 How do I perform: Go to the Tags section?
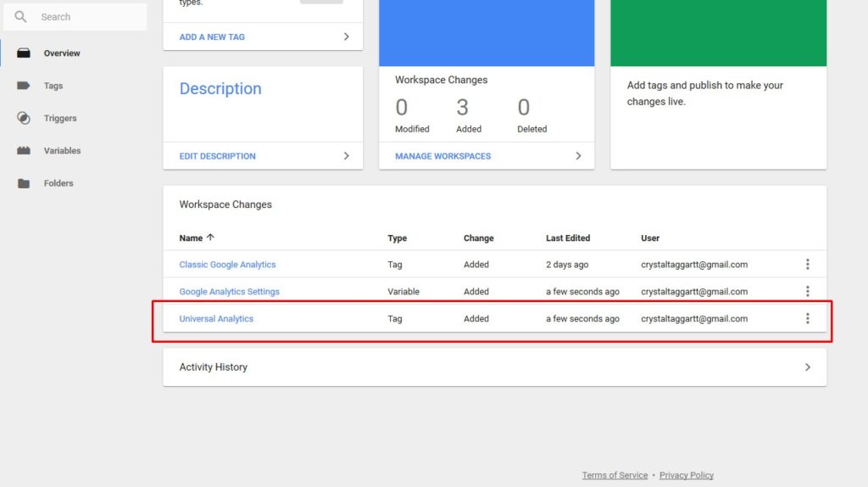pos(53,86)
